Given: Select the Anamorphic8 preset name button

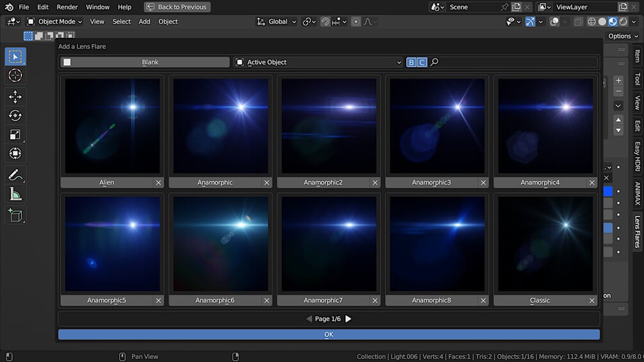Looking at the screenshot, I should (432, 300).
